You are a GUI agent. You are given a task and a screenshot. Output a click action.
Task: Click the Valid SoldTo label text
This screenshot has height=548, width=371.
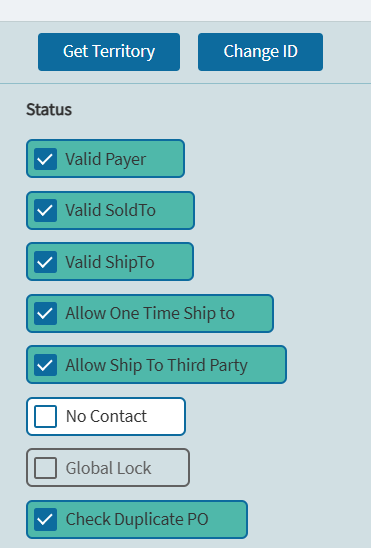tap(110, 210)
